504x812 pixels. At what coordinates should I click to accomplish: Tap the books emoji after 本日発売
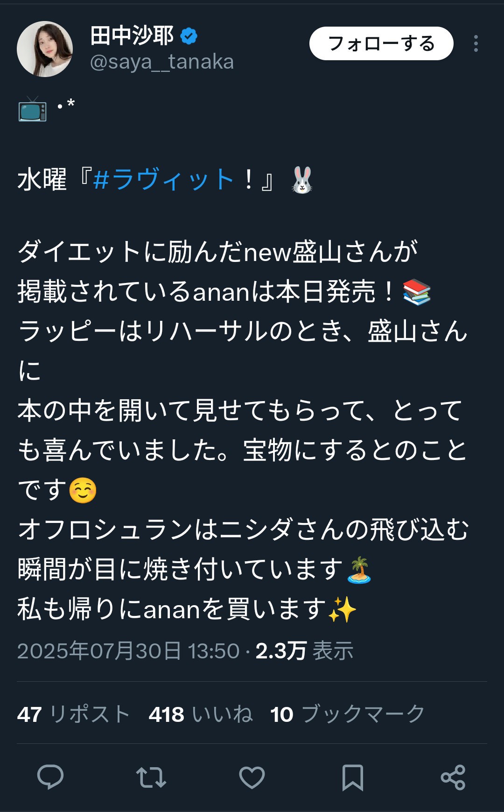coord(417,292)
